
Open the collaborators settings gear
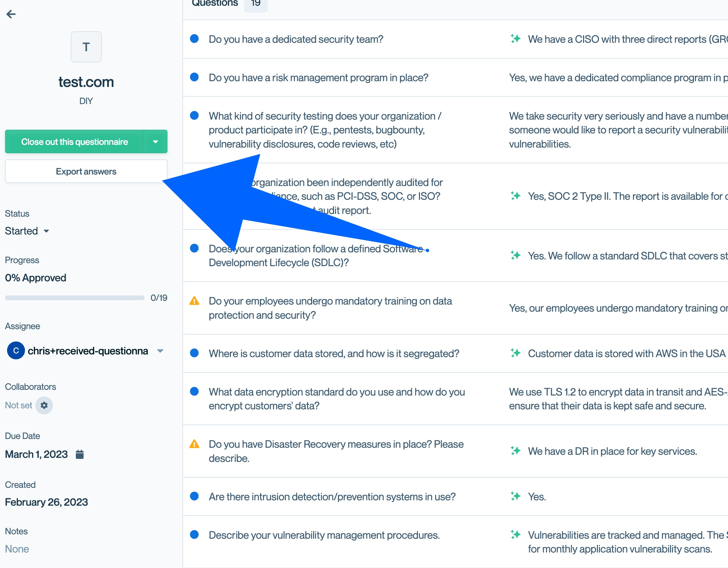(x=44, y=405)
